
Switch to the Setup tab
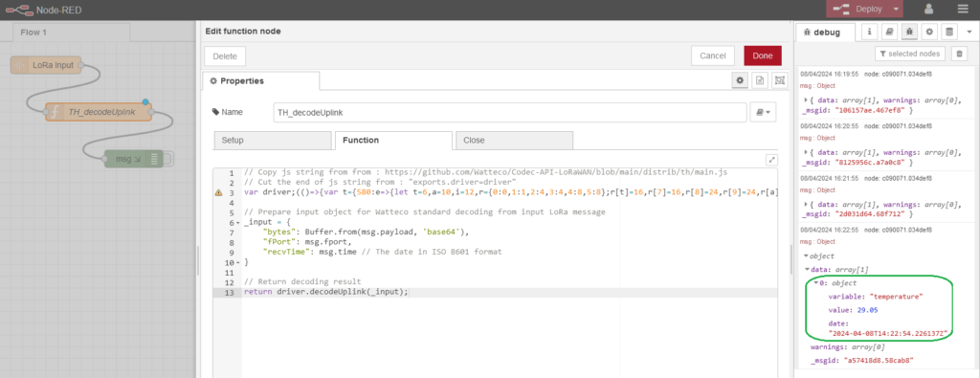(x=272, y=140)
